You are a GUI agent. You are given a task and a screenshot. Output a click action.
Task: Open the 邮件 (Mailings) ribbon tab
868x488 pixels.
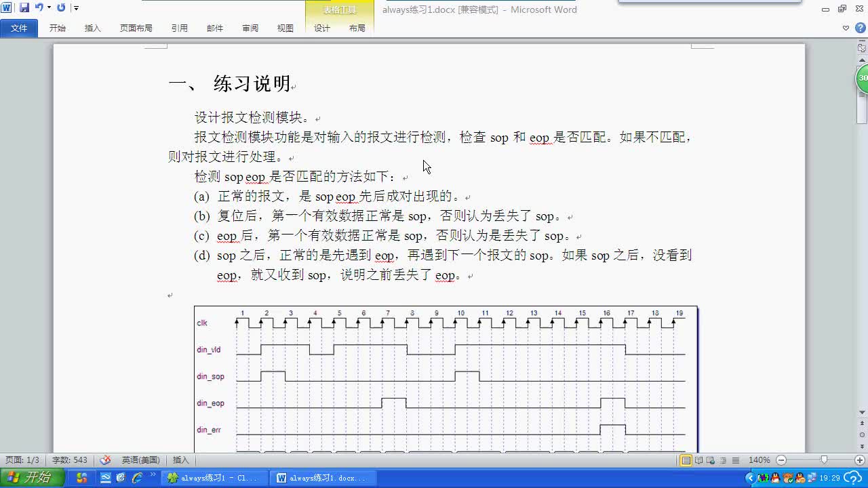click(215, 28)
